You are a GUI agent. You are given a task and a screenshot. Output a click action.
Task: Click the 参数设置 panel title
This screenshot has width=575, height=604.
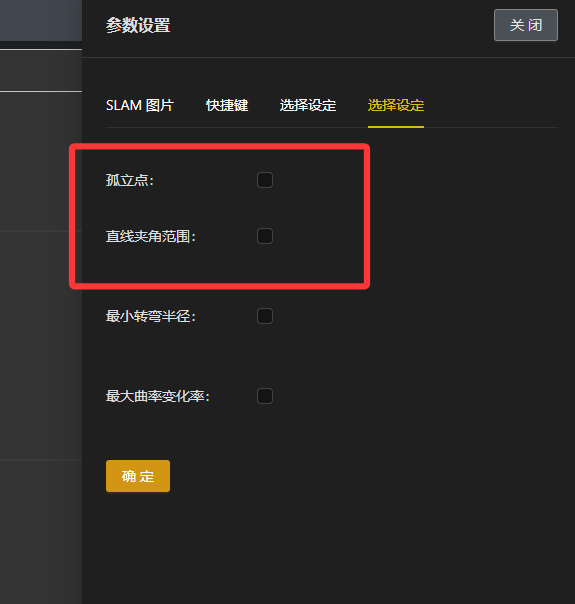138,25
